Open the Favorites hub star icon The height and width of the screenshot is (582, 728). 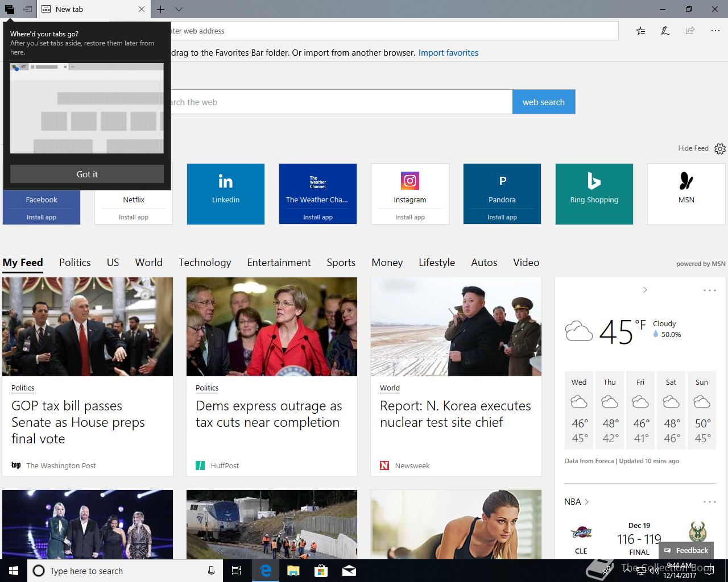641,31
